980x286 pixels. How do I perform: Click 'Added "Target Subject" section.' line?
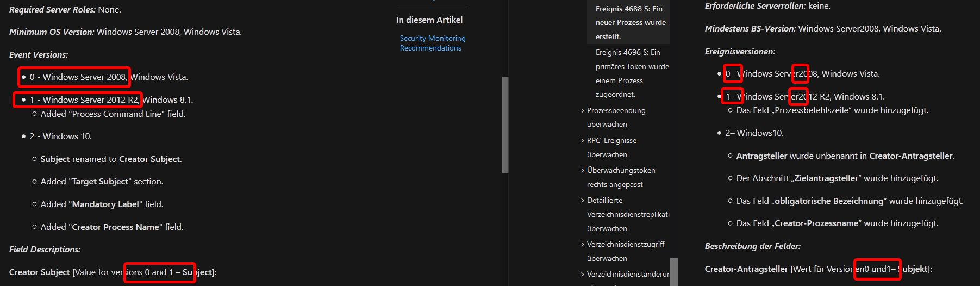coord(102,182)
